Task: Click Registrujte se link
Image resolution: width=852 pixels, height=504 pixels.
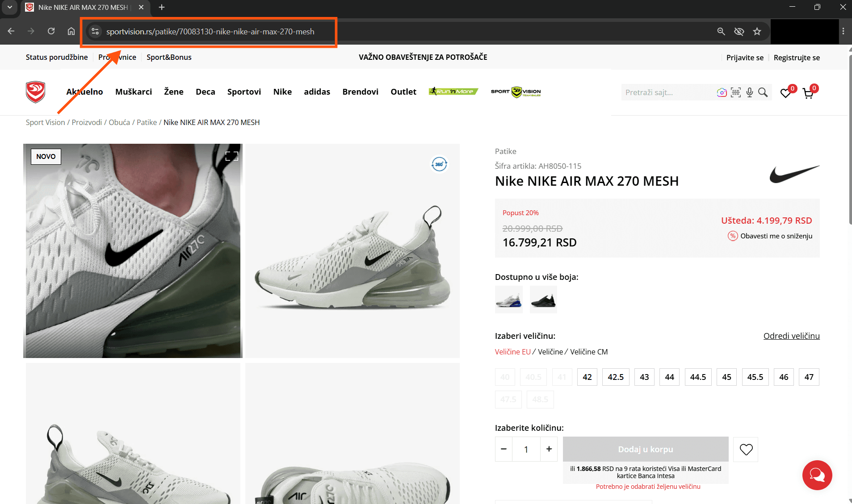Action: click(x=797, y=58)
